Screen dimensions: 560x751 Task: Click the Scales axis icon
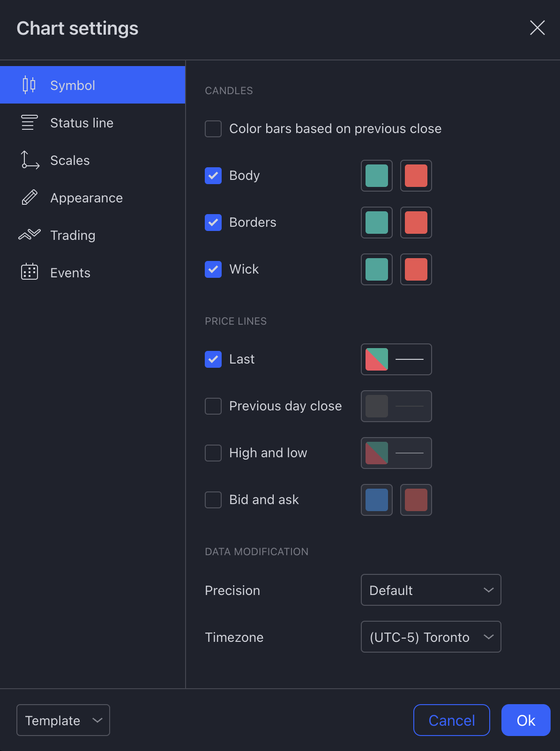point(30,160)
